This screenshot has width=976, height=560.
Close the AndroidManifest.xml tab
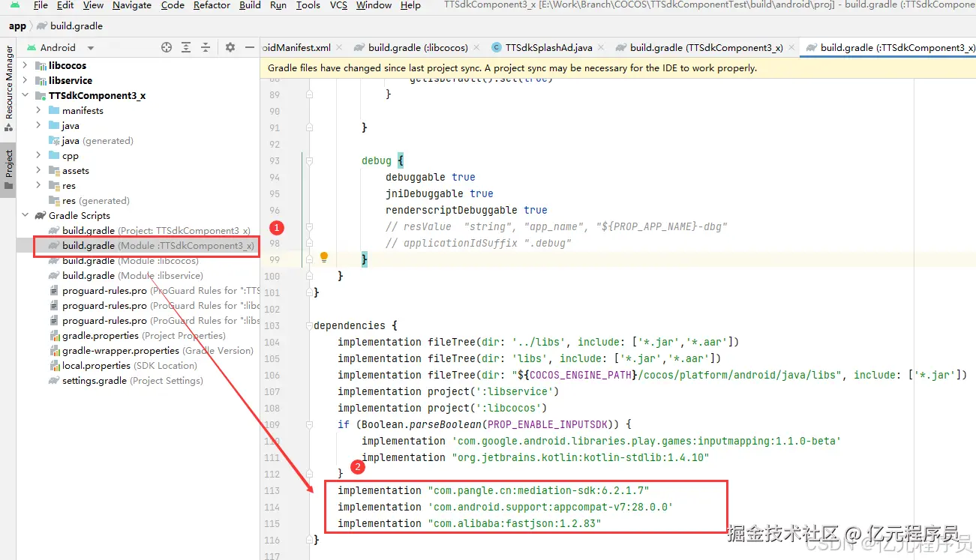click(x=338, y=47)
